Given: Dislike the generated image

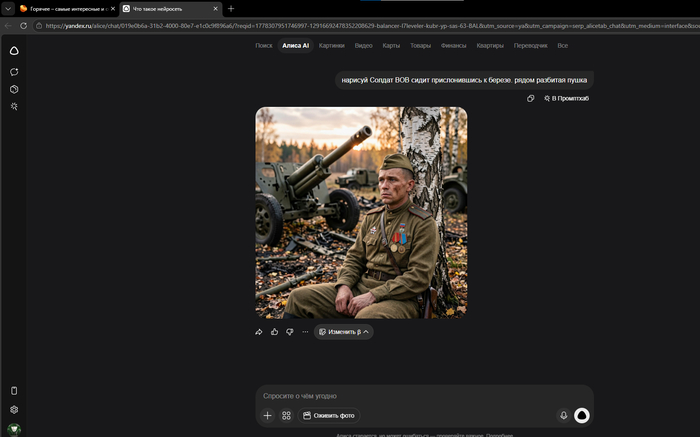Looking at the screenshot, I should click(x=290, y=332).
